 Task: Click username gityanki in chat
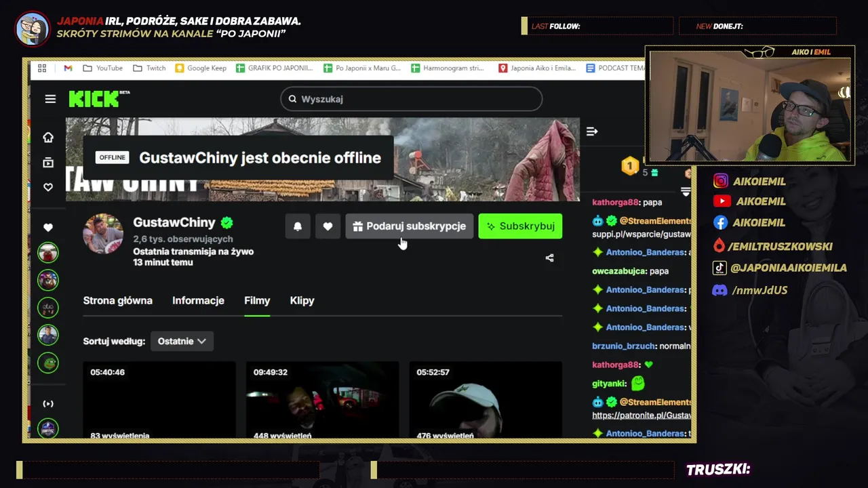[609, 384]
